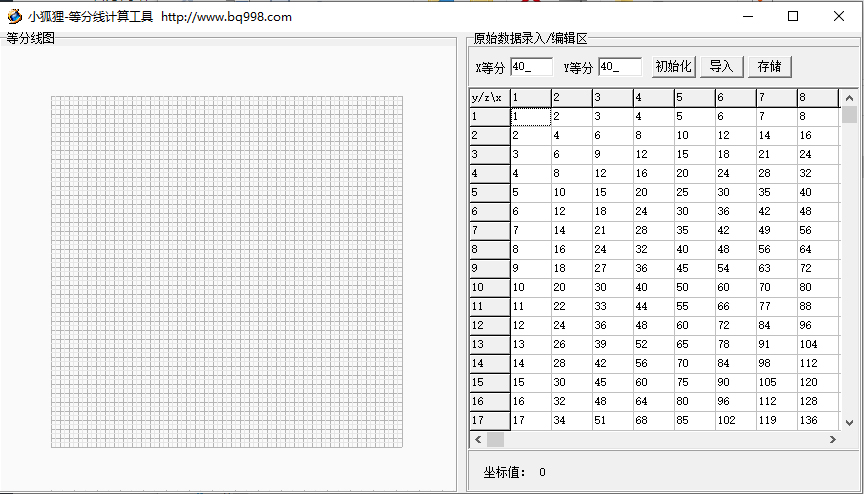This screenshot has height=494, width=864.
Task: Select row header 16
Action: click(x=490, y=401)
